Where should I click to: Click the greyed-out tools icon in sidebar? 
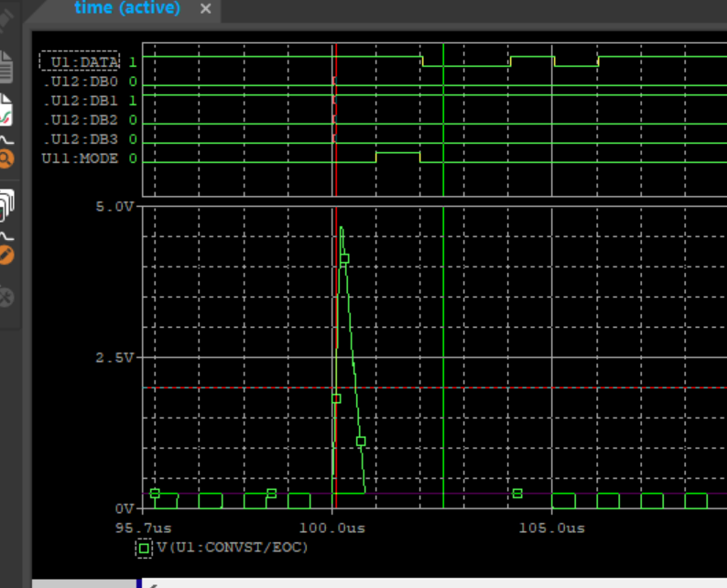(5, 297)
